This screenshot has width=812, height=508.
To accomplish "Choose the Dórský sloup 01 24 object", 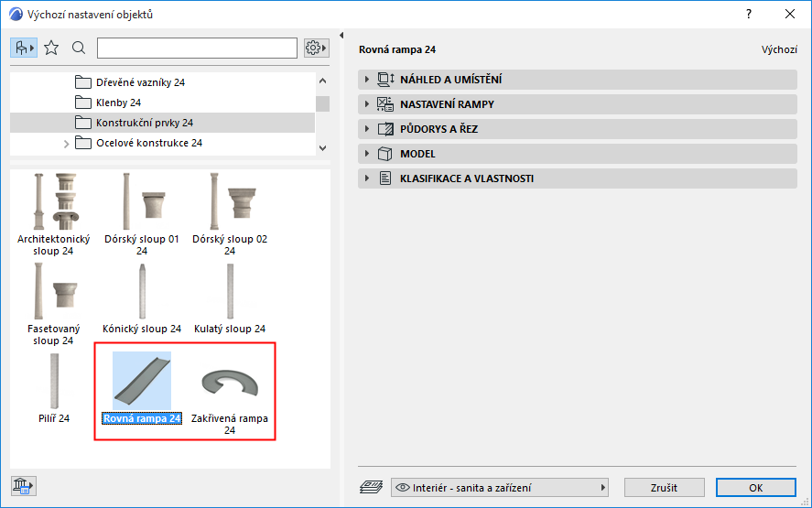I will tap(141, 214).
